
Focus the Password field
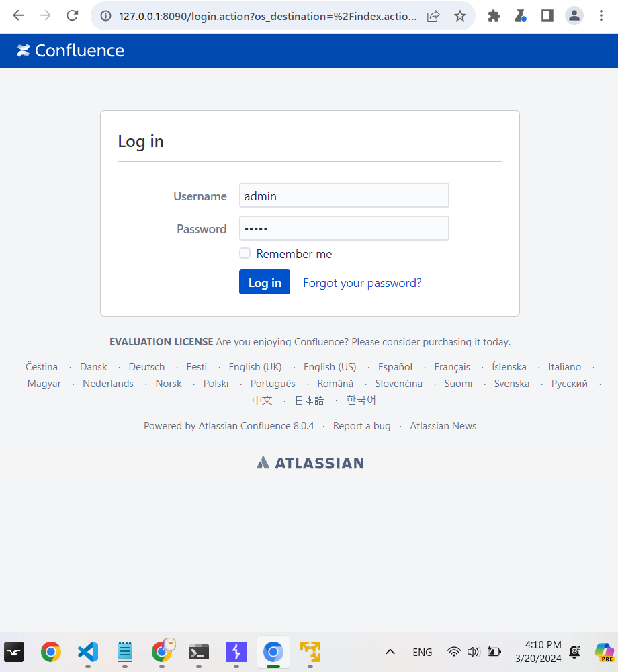(x=344, y=228)
